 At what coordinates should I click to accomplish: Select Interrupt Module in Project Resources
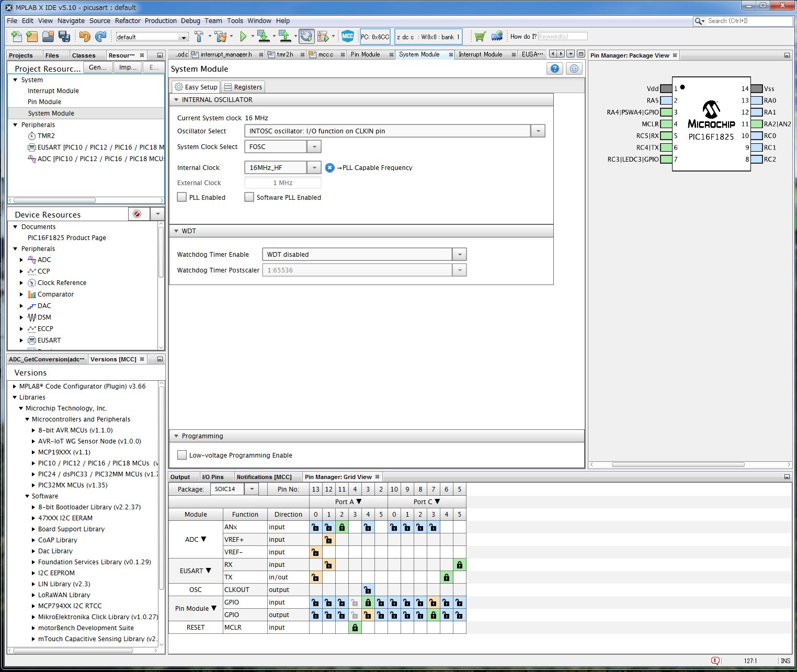pyautogui.click(x=53, y=90)
